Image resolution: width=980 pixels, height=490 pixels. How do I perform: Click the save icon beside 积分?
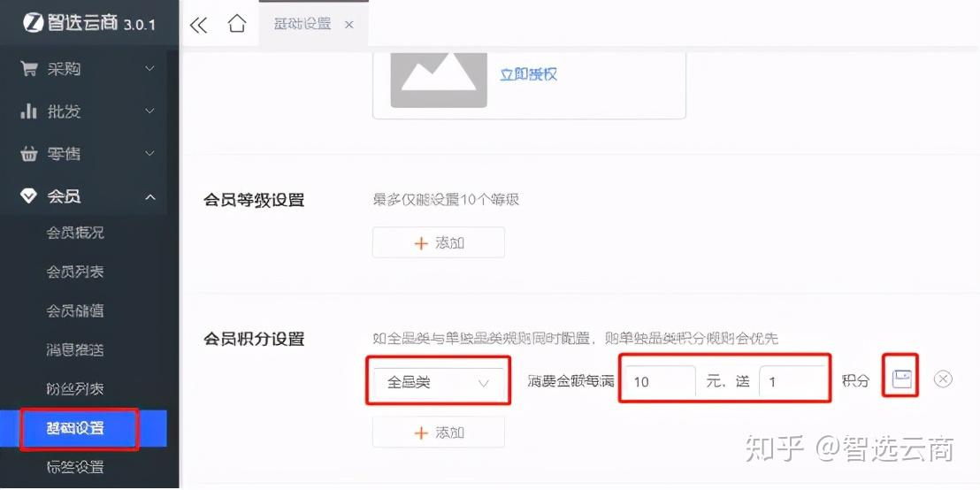[902, 379]
